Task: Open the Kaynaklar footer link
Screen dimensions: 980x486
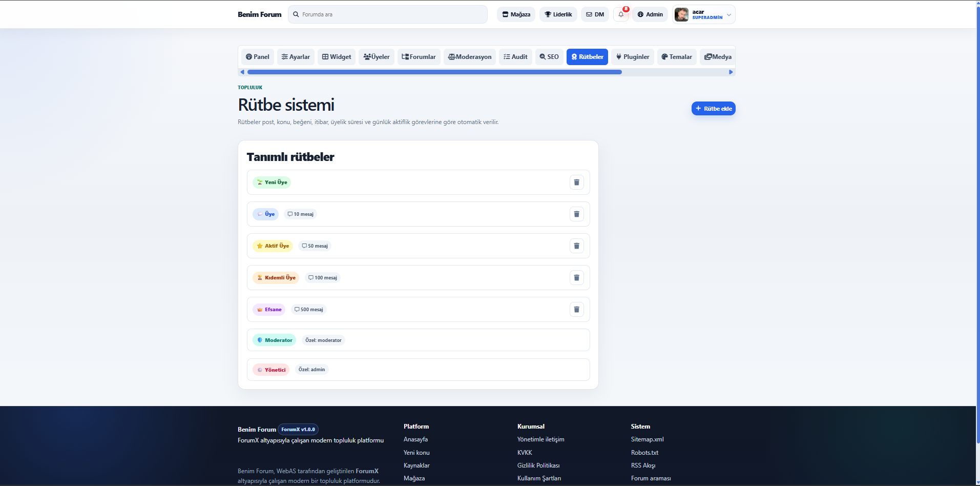Action: pos(416,465)
